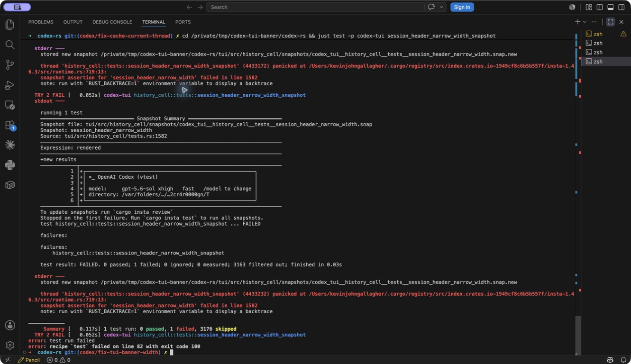Toggle maximized panel size
631x364 pixels.
[611, 22]
